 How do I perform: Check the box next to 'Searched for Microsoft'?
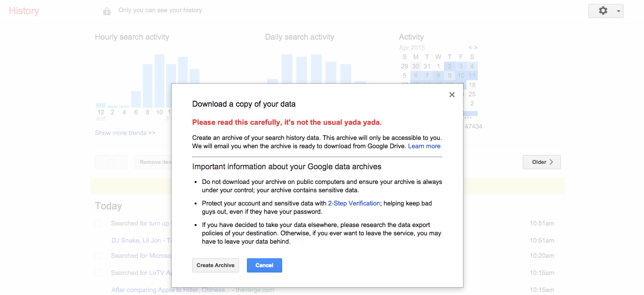[98, 255]
